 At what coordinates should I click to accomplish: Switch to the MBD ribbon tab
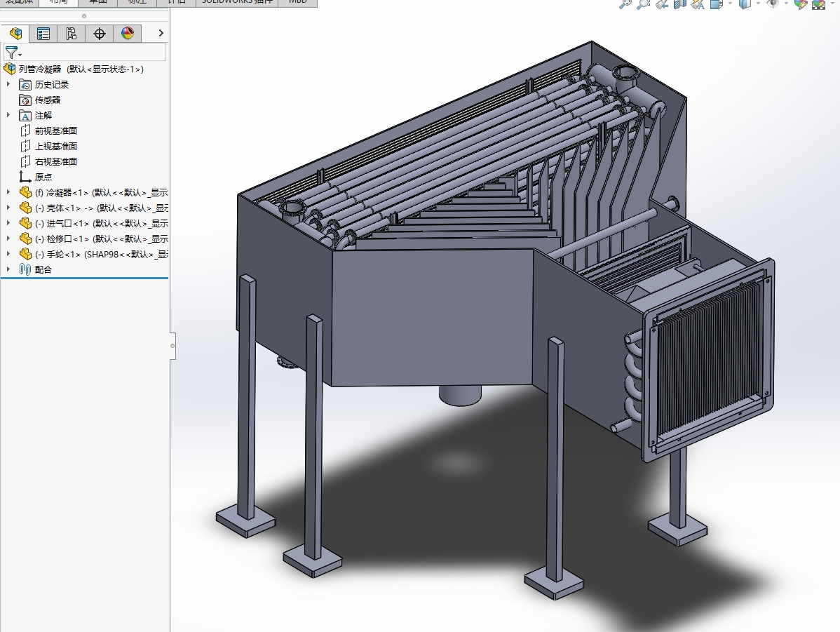pyautogui.click(x=298, y=3)
